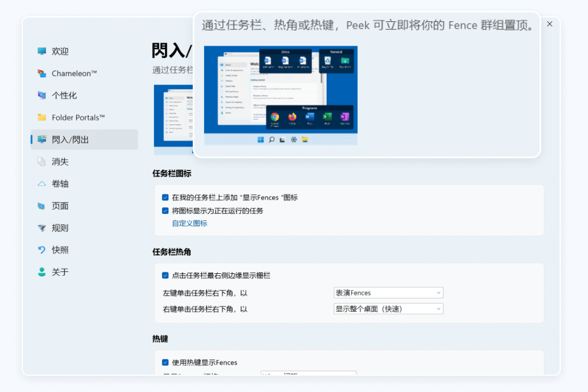Click the 规则 funnel icon
The width and height of the screenshot is (588, 392).
(x=42, y=228)
